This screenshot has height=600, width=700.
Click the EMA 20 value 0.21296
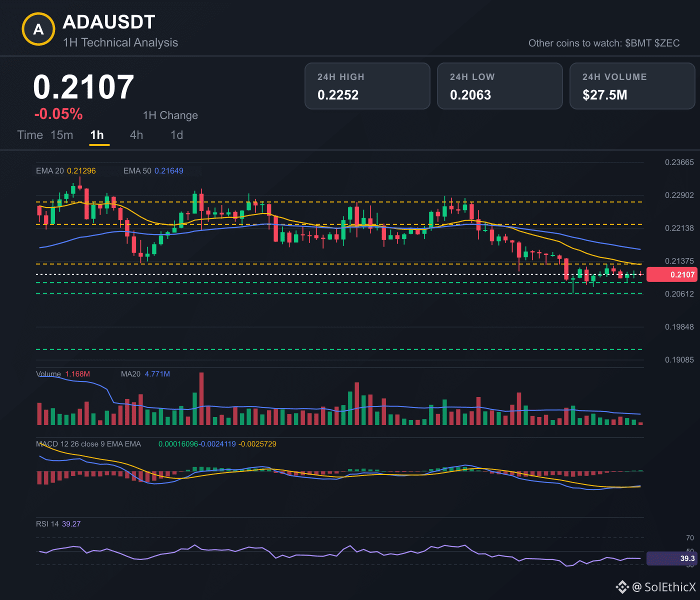click(x=81, y=171)
